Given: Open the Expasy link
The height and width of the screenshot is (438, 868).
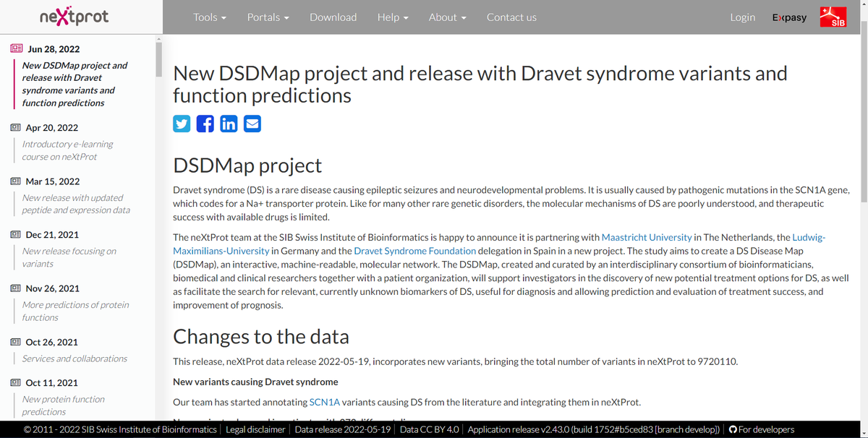Looking at the screenshot, I should point(789,17).
